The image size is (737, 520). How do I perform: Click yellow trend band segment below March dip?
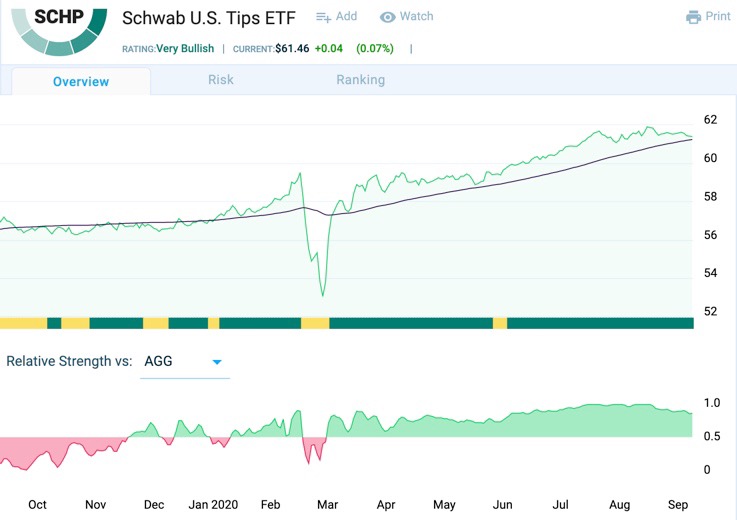coord(315,323)
